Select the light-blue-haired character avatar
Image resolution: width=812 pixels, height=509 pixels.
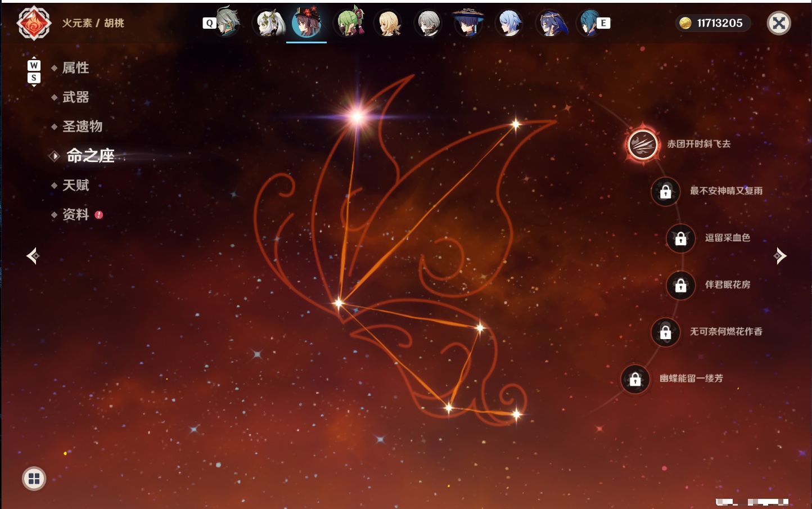coord(509,23)
